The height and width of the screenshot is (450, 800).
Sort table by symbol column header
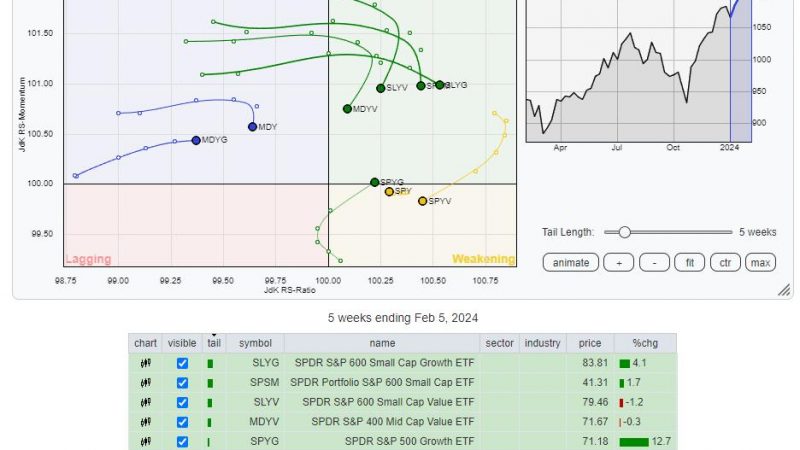(255, 343)
